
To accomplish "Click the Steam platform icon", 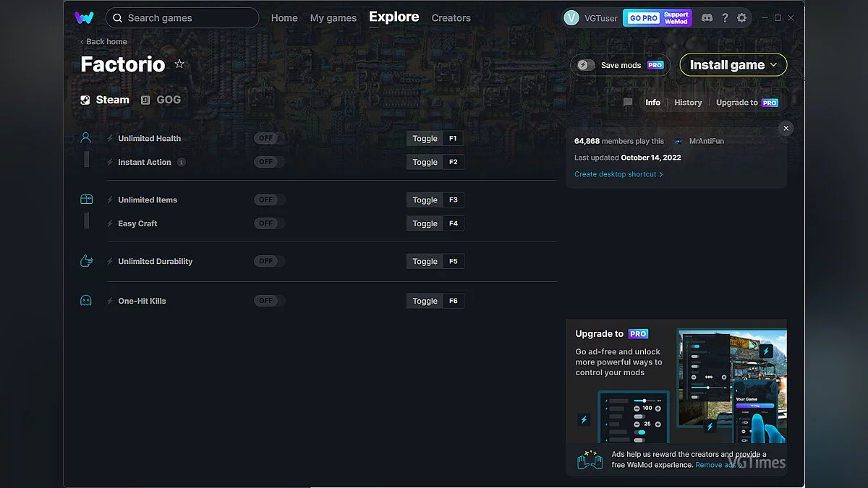I will click(85, 100).
